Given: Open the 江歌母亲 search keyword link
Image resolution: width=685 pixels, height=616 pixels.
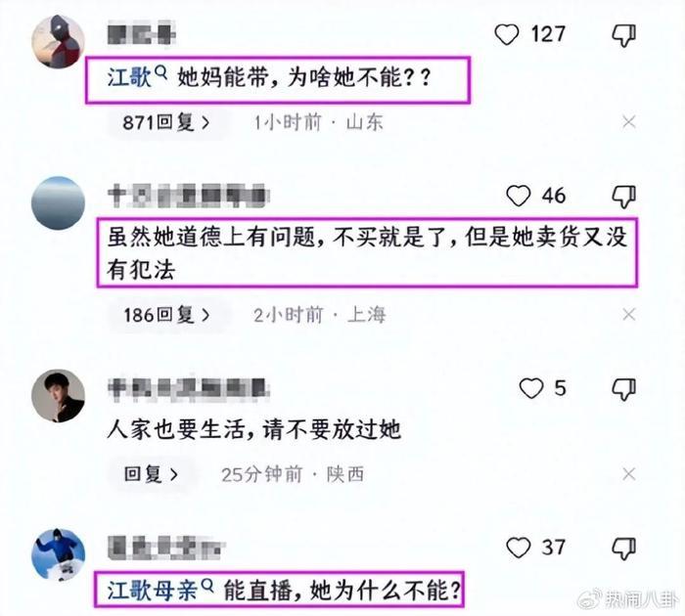Looking at the screenshot, I should (x=160, y=591).
